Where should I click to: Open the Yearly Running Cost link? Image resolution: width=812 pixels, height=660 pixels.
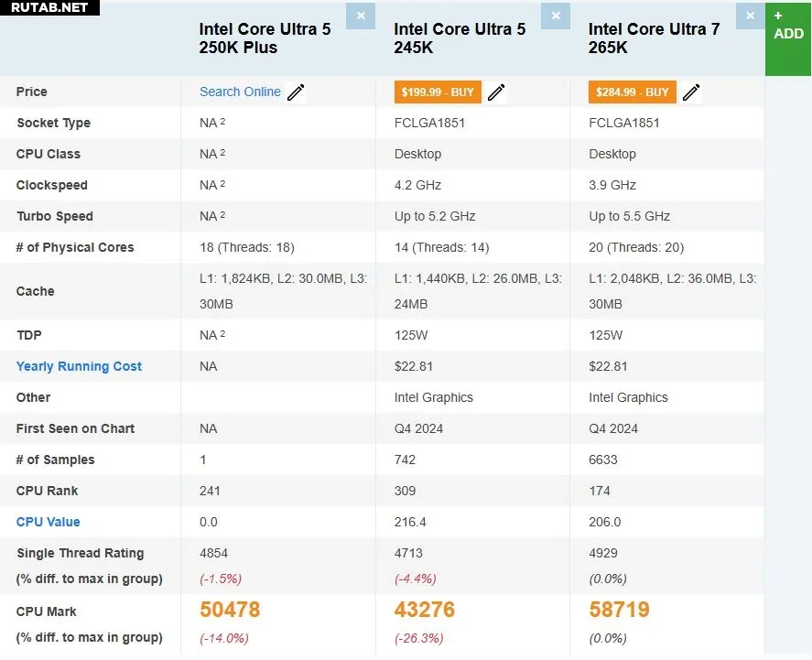pyautogui.click(x=79, y=366)
